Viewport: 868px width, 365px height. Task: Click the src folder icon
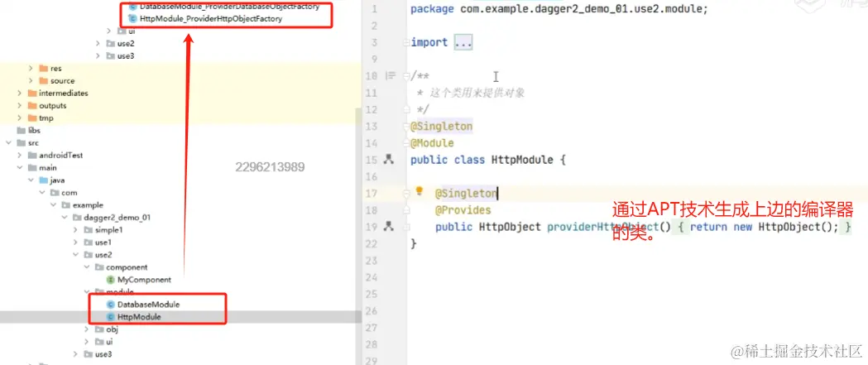click(x=21, y=143)
